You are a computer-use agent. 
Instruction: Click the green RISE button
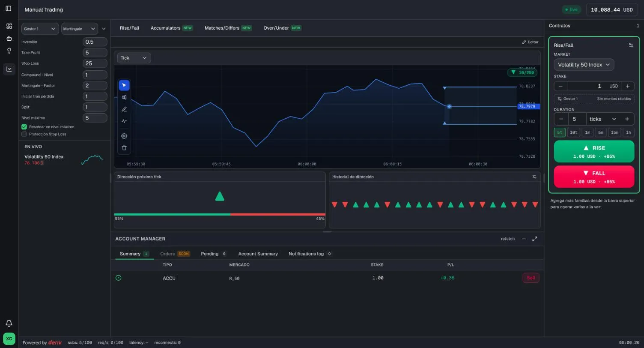(x=594, y=151)
